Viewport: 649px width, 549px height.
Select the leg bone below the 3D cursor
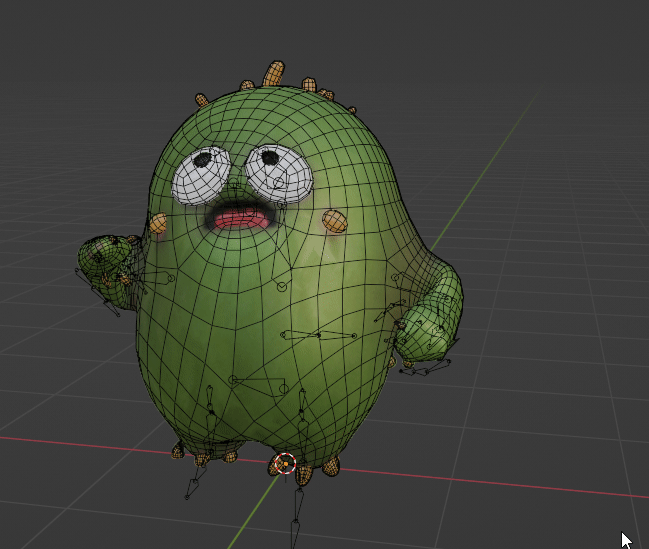coord(298,504)
